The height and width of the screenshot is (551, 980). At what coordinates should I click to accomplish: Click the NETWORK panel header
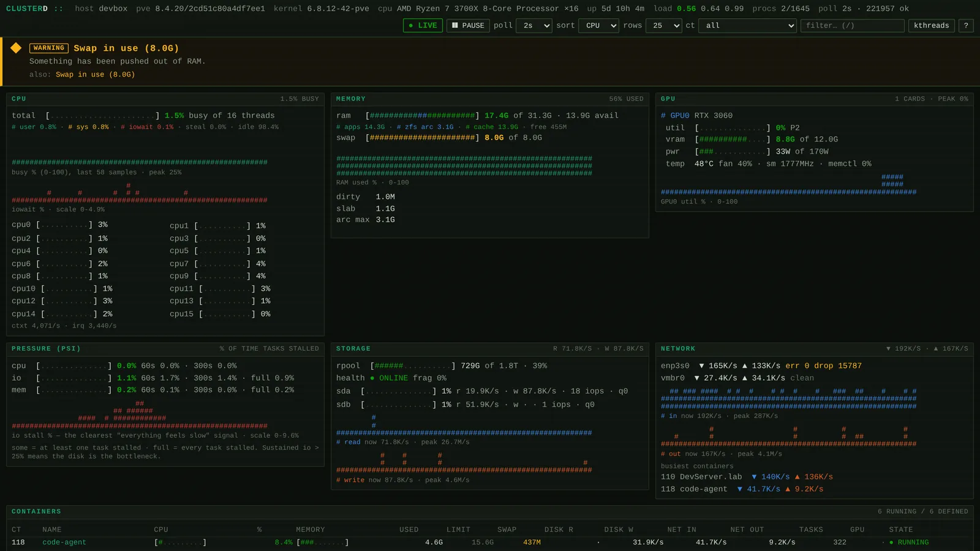coord(814,348)
